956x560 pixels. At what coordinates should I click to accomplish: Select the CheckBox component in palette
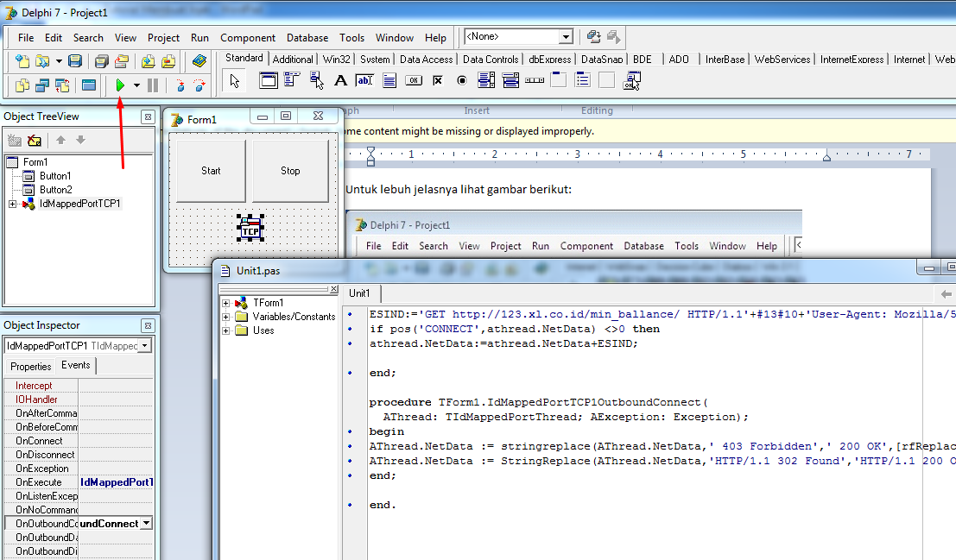[x=438, y=80]
